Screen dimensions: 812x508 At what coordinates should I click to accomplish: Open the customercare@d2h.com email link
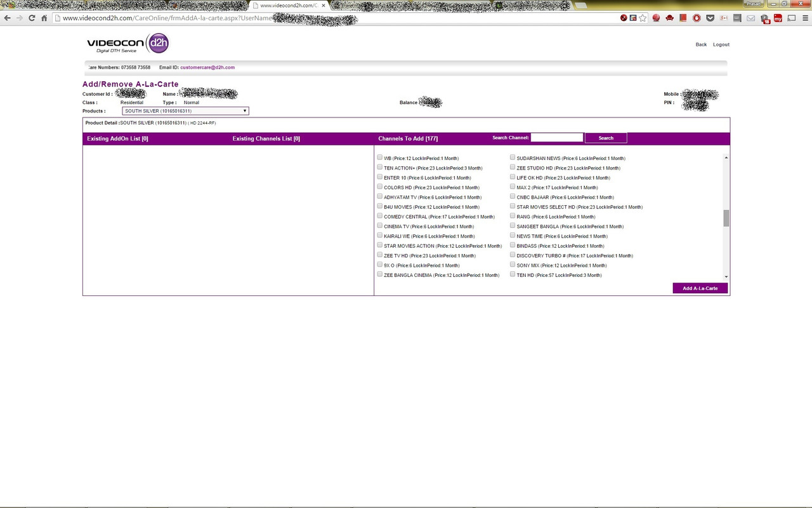point(207,67)
